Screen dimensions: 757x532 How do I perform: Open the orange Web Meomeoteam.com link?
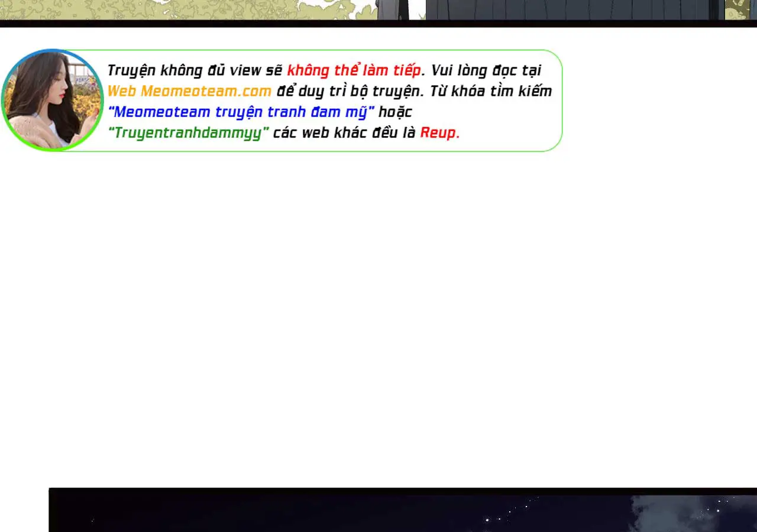pyautogui.click(x=189, y=91)
